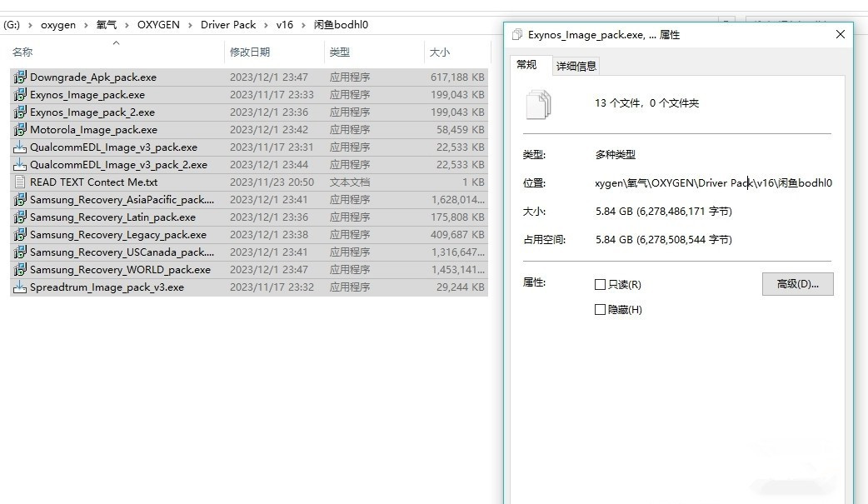This screenshot has width=868, height=504.
Task: Select the Exynos_Image_pack_2.exe file name
Action: (92, 112)
